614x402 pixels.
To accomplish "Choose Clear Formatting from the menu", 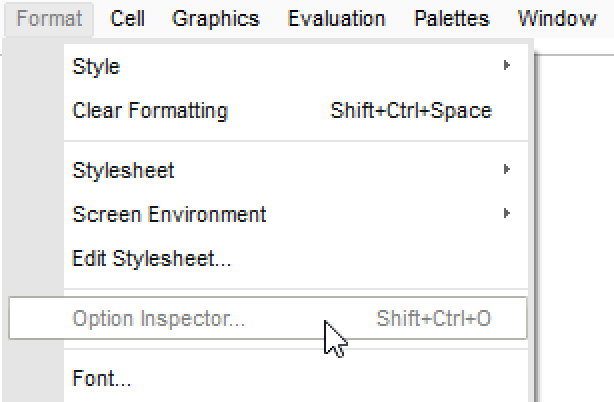I will 150,111.
